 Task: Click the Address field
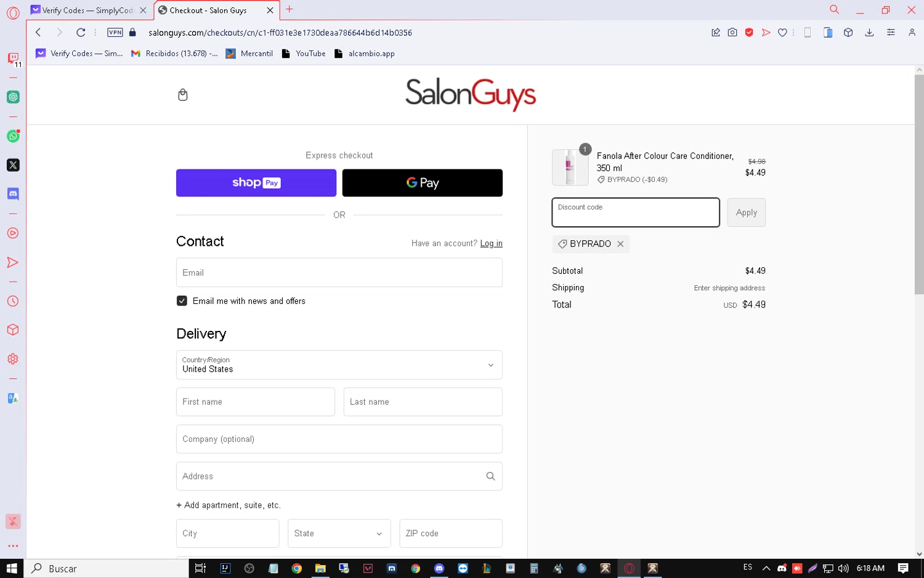point(339,476)
